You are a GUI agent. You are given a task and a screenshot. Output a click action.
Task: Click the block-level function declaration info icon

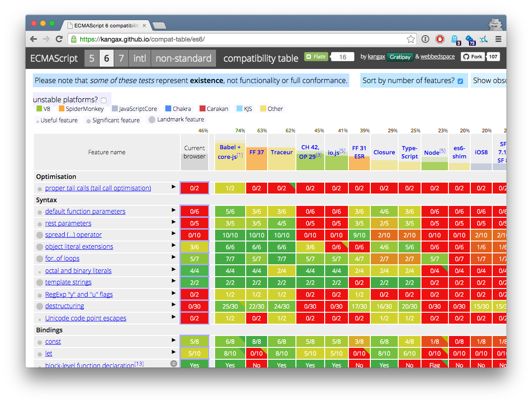point(174,364)
